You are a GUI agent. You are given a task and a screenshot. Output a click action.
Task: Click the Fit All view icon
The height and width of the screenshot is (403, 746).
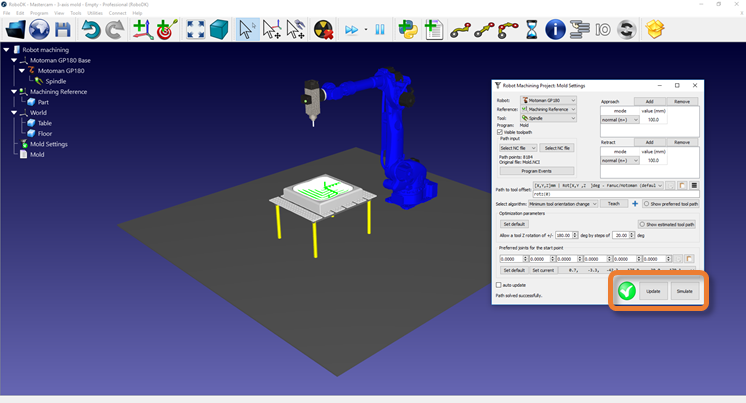pos(195,30)
